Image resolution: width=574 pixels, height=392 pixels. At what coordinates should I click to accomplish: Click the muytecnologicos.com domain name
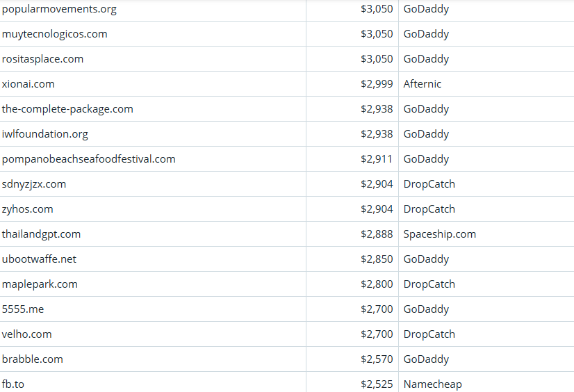(x=54, y=34)
